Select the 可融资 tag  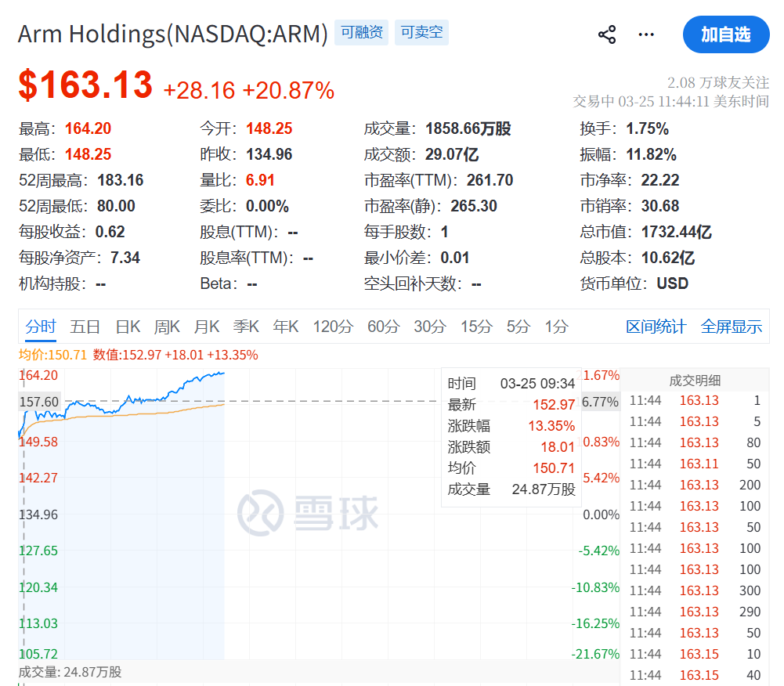click(x=361, y=33)
